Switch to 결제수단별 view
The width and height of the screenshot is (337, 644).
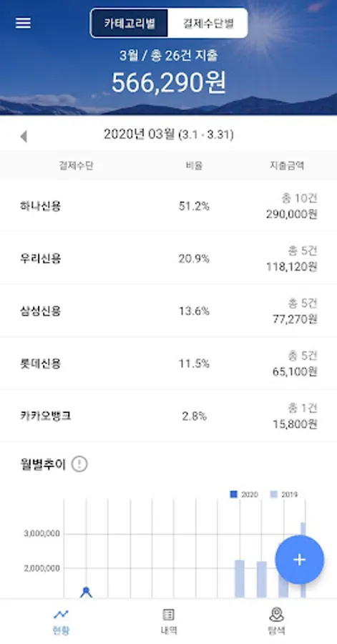[207, 24]
